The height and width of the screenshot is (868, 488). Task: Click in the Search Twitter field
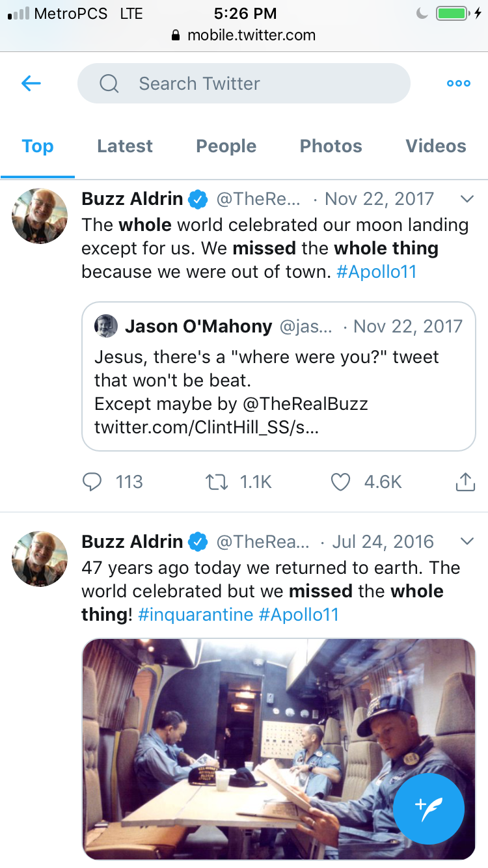click(x=260, y=83)
